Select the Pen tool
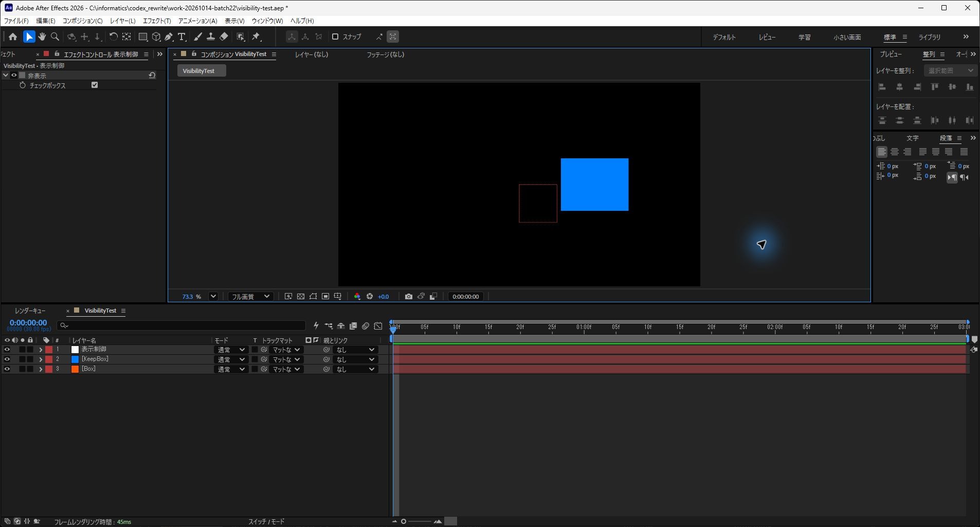 click(x=169, y=37)
